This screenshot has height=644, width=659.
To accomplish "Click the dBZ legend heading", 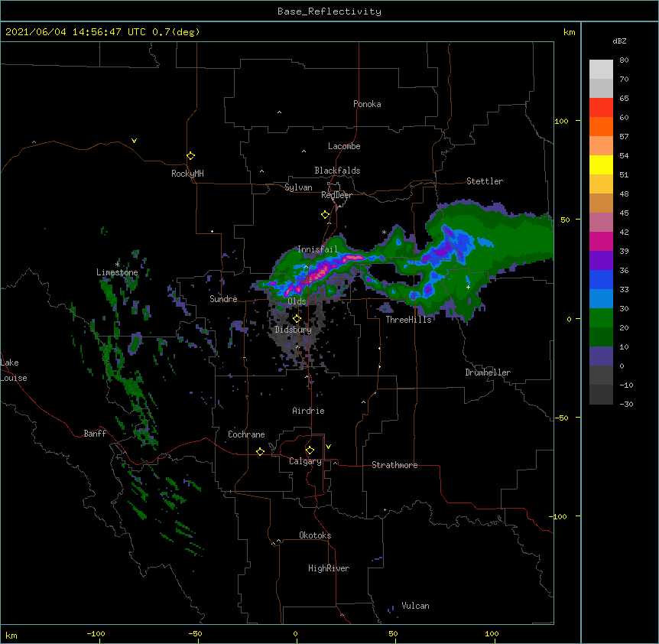I will (x=619, y=41).
